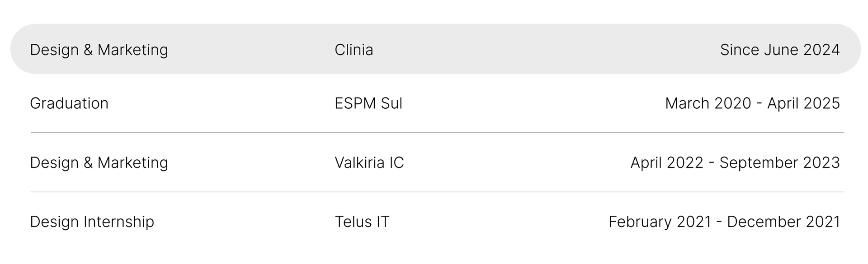
Task: Click the word Marketing in highlighted row
Action: pos(133,50)
